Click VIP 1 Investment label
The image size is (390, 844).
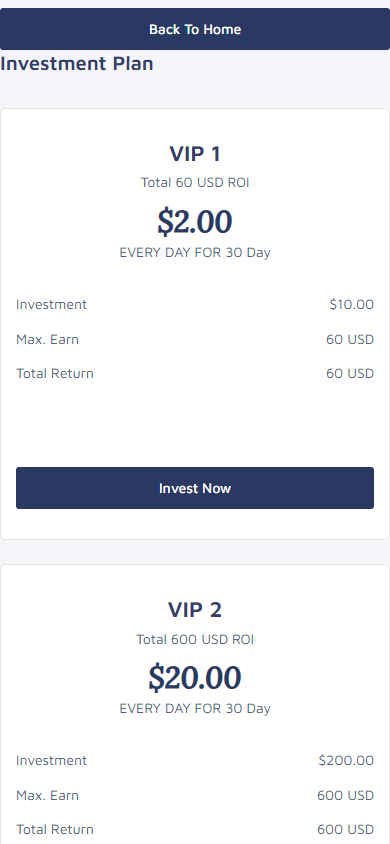pos(52,305)
